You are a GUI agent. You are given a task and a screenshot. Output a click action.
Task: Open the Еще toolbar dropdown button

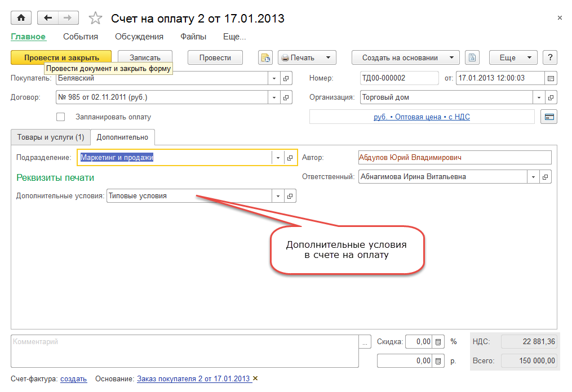coord(513,57)
